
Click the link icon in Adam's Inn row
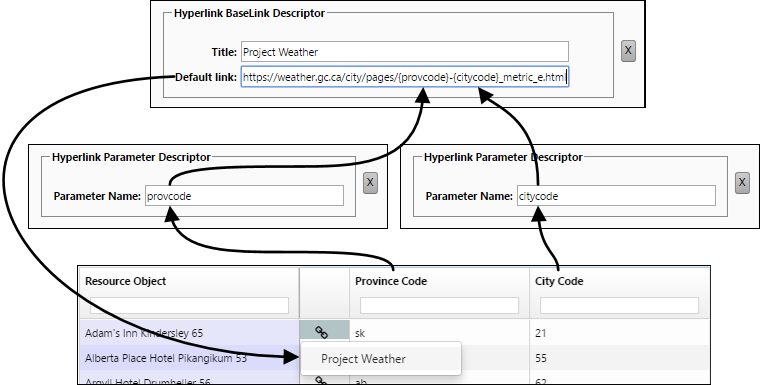pos(322,333)
